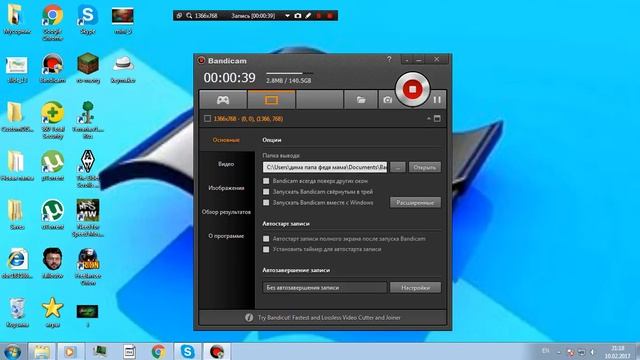Viewport: 640px width, 360px height.
Task: Open the Try Bandicut link at bottom
Action: [329, 318]
